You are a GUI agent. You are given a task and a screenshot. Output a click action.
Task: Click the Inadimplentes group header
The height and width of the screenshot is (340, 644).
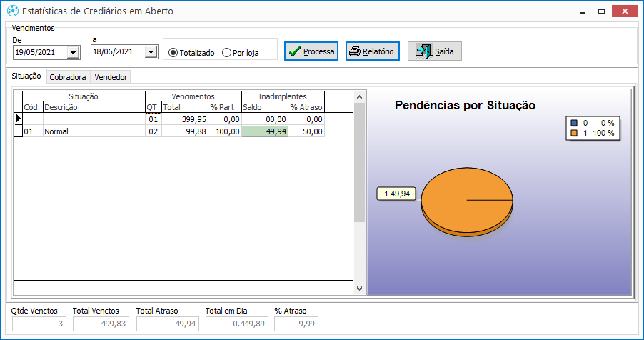point(283,96)
